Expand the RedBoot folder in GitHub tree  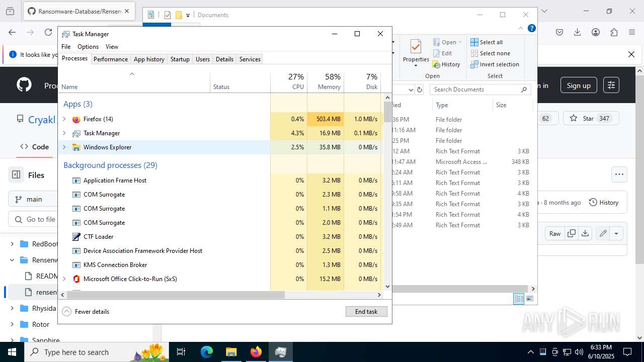point(12,244)
